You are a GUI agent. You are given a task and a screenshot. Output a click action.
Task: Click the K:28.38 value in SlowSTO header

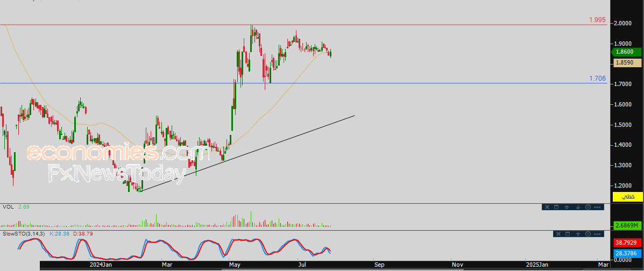pos(60,233)
